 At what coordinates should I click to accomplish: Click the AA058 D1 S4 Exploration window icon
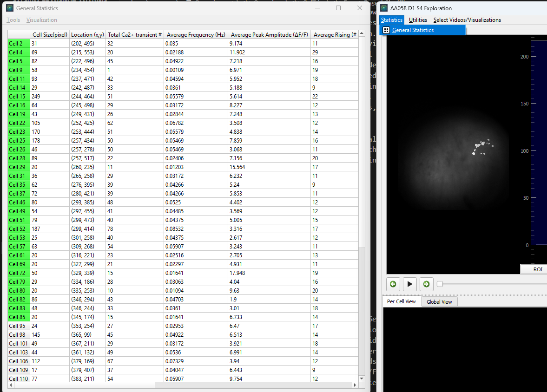384,8
